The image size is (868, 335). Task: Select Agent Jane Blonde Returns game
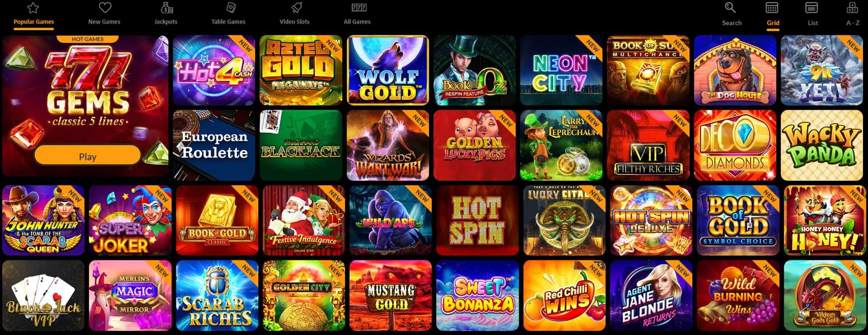pos(651,296)
